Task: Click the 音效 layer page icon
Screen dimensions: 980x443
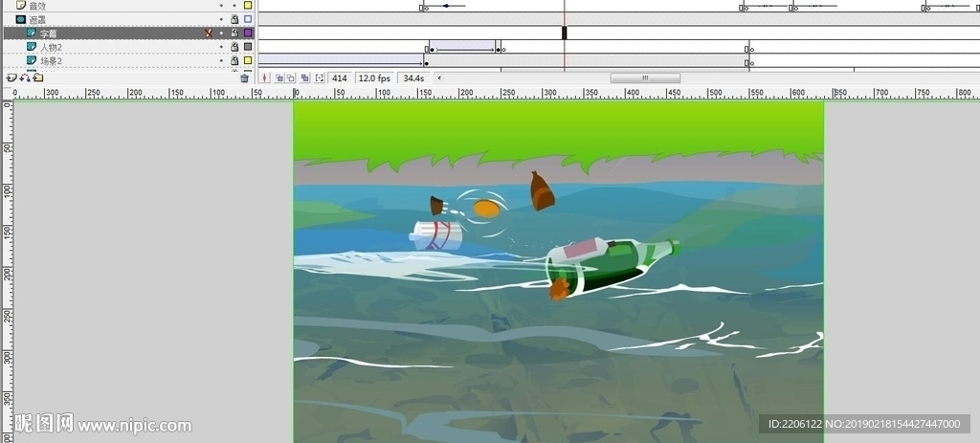Action: [x=21, y=5]
